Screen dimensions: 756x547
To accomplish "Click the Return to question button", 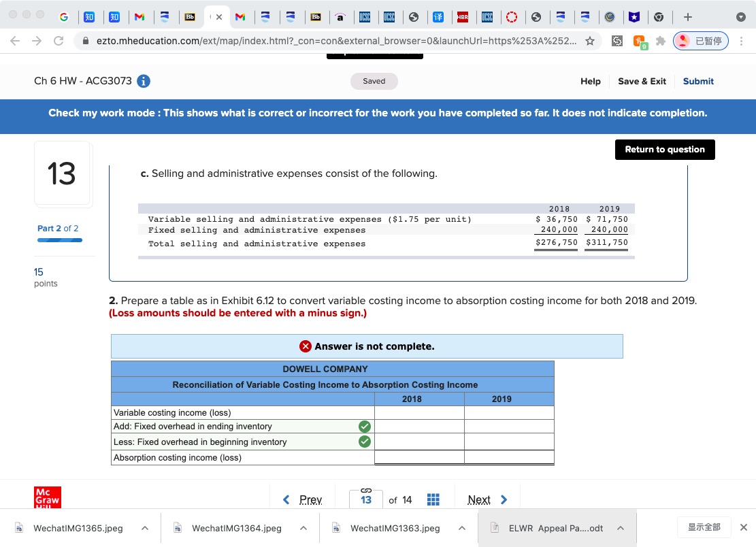I will point(665,150).
